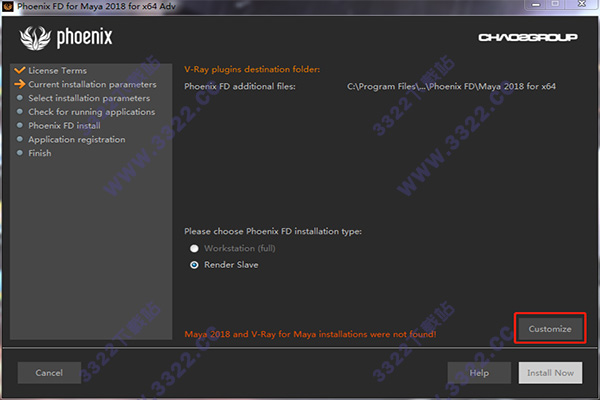Click the Phoenix FD install step
Image resolution: width=600 pixels, height=400 pixels.
[64, 126]
